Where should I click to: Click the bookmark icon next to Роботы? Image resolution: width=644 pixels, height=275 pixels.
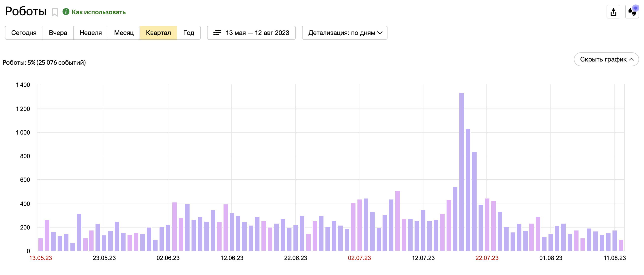click(x=54, y=12)
